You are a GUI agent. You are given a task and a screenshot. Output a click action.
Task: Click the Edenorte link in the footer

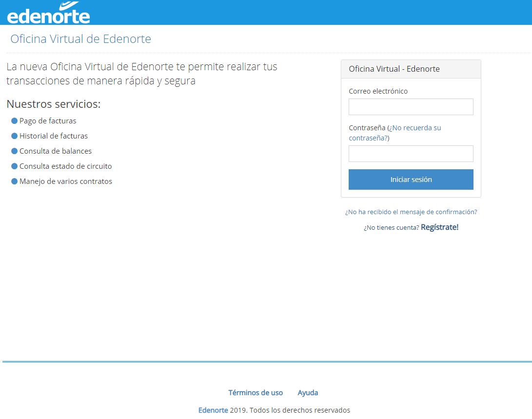click(x=213, y=410)
